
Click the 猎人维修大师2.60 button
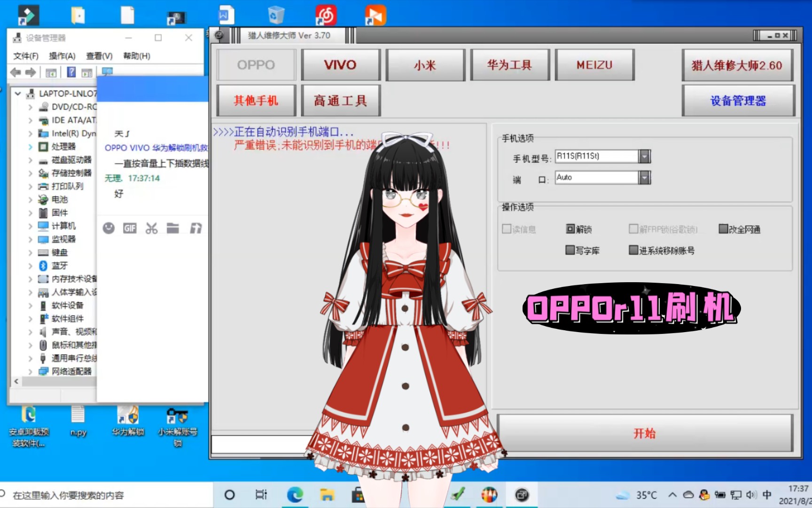pyautogui.click(x=737, y=65)
